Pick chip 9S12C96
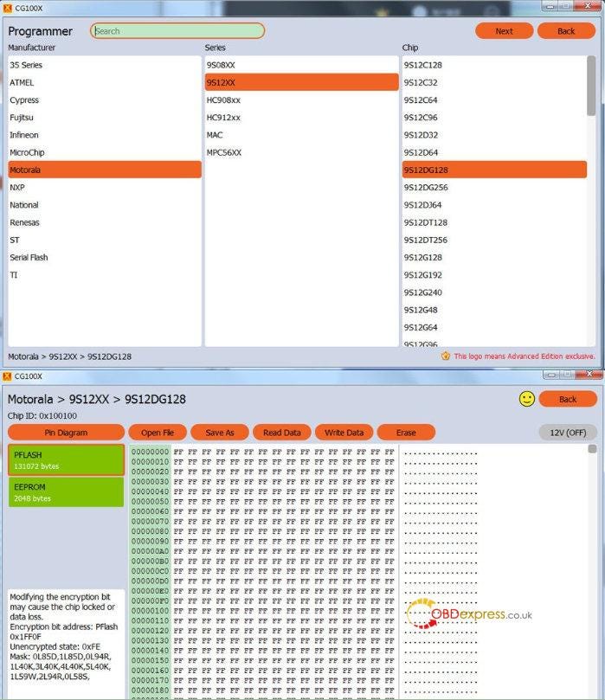The height and width of the screenshot is (700, 605). (494, 118)
